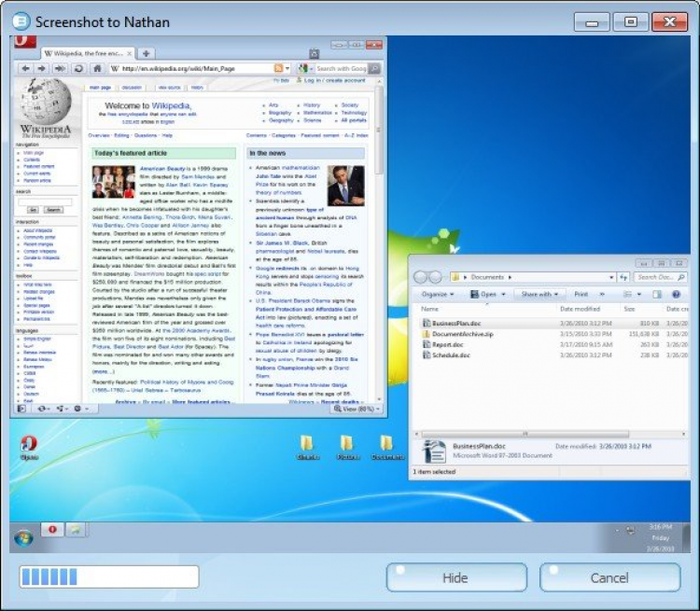Open the Google search engine selector

coord(305,68)
